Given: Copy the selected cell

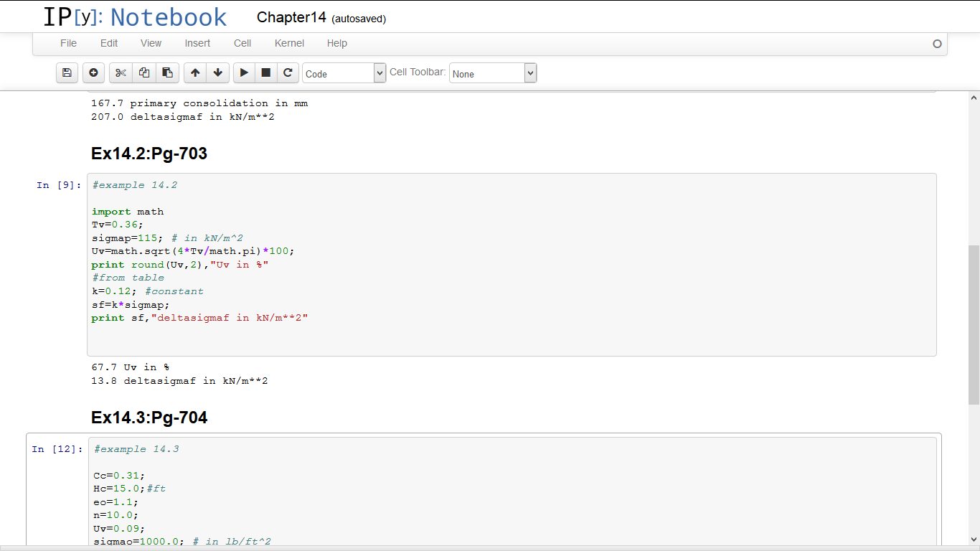Looking at the screenshot, I should coord(144,72).
